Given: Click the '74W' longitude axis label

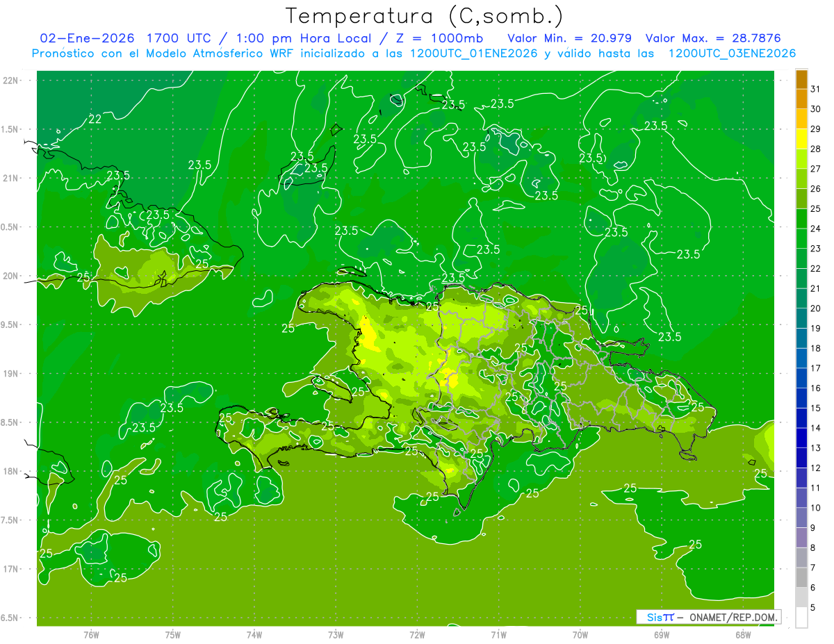Looking at the screenshot, I should pos(254,635).
